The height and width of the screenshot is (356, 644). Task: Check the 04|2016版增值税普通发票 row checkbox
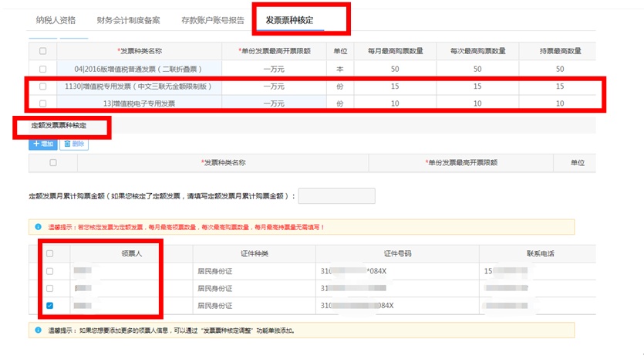click(42, 70)
